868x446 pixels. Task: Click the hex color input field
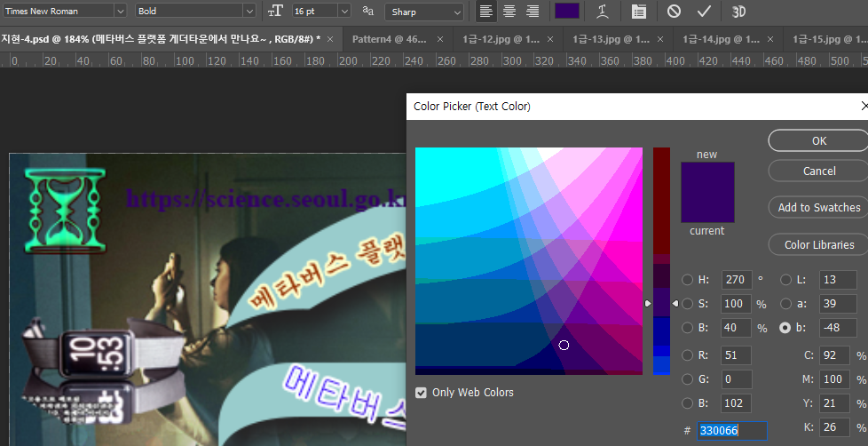732,431
